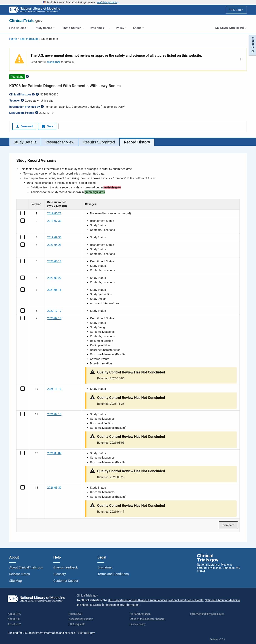Open the Glossary side panel
Image resolution: width=256 pixels, height=644 pixels.
point(252,45)
